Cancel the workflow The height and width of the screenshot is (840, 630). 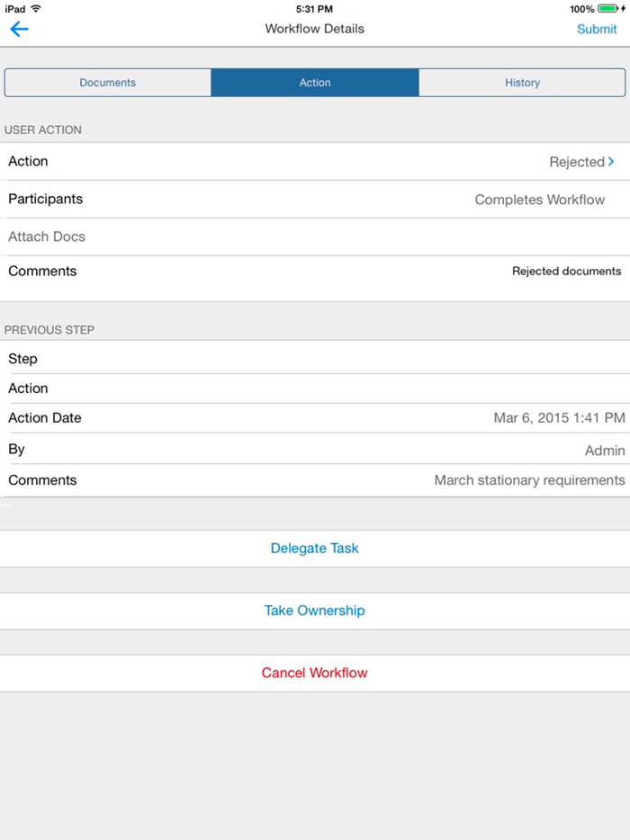pos(314,672)
